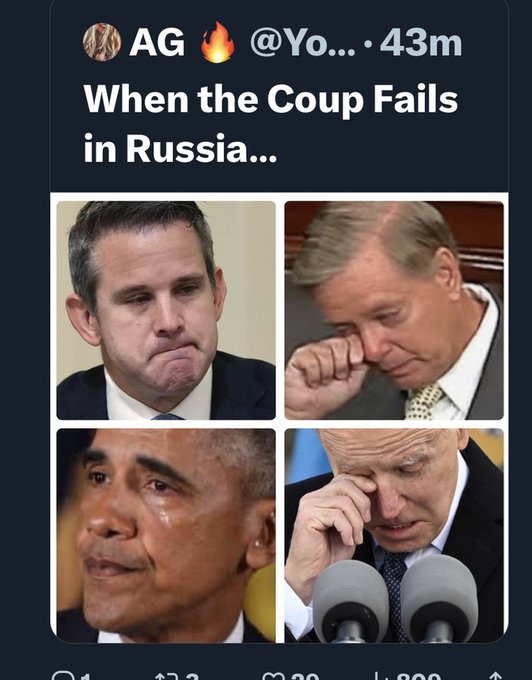
Task: Open the 'When the Coup Fails' tweet text
Action: (x=271, y=124)
